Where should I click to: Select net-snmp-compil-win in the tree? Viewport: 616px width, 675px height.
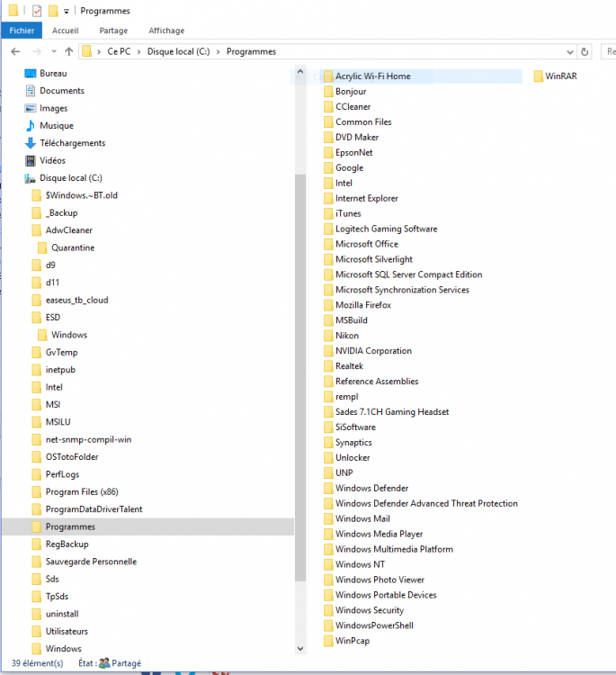coord(88,439)
